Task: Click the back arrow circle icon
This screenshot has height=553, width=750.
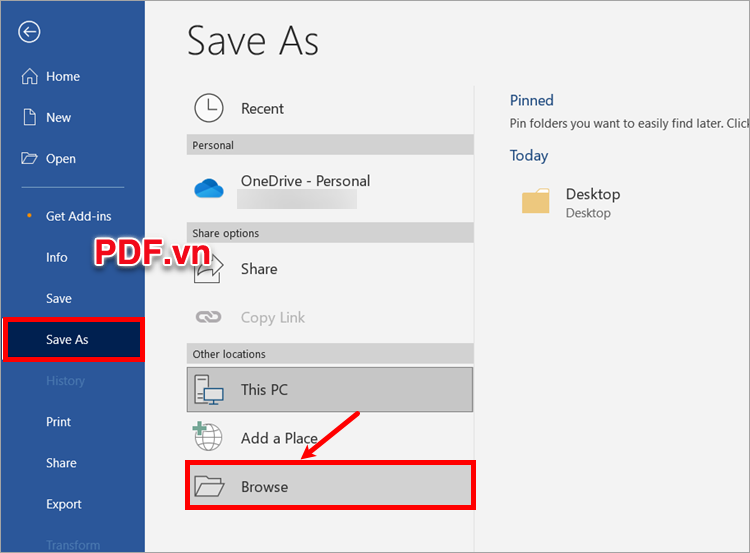Action: (29, 32)
